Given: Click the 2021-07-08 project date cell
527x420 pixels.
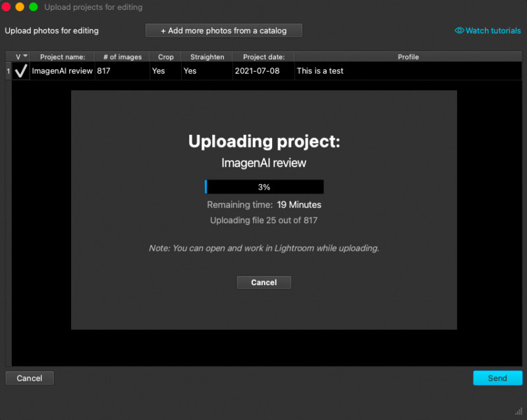Looking at the screenshot, I should [264, 71].
